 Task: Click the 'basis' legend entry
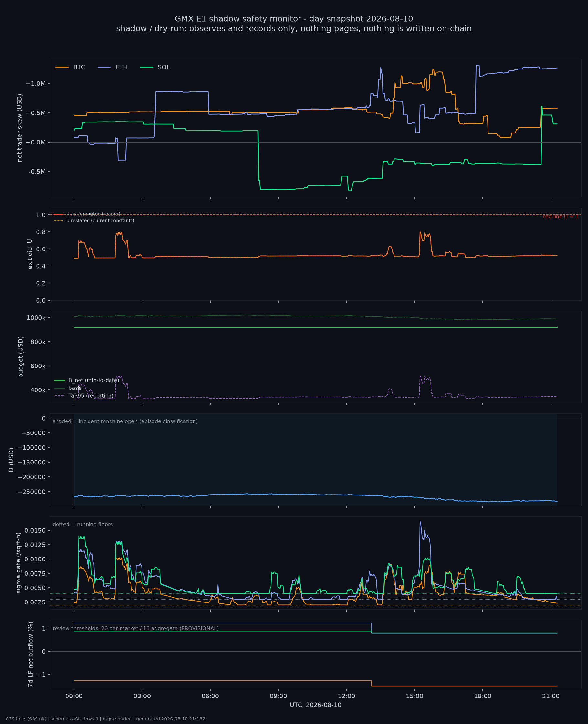(75, 388)
